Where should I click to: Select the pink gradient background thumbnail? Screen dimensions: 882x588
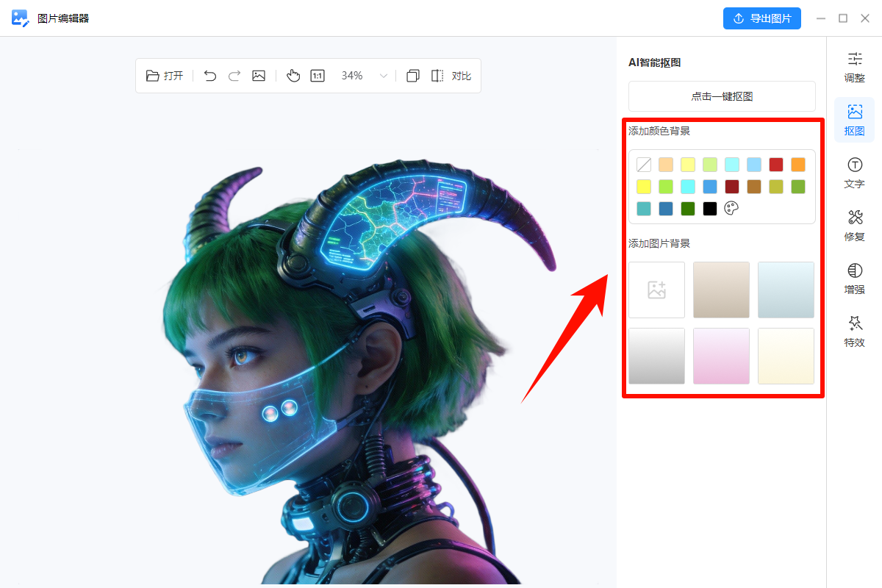(721, 356)
